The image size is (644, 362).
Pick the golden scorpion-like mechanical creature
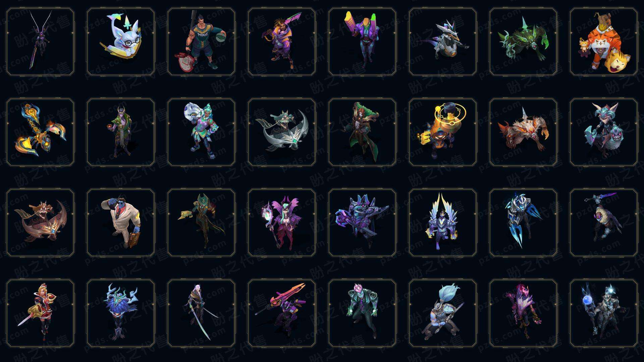40,132
